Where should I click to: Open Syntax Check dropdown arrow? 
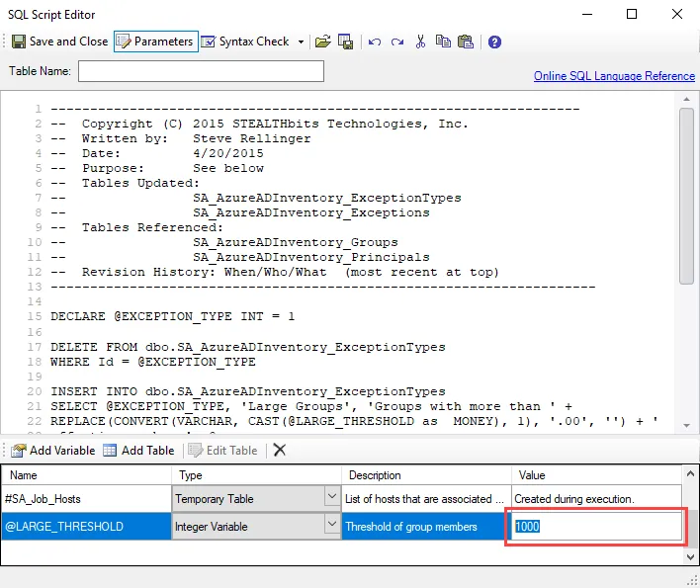pos(301,42)
